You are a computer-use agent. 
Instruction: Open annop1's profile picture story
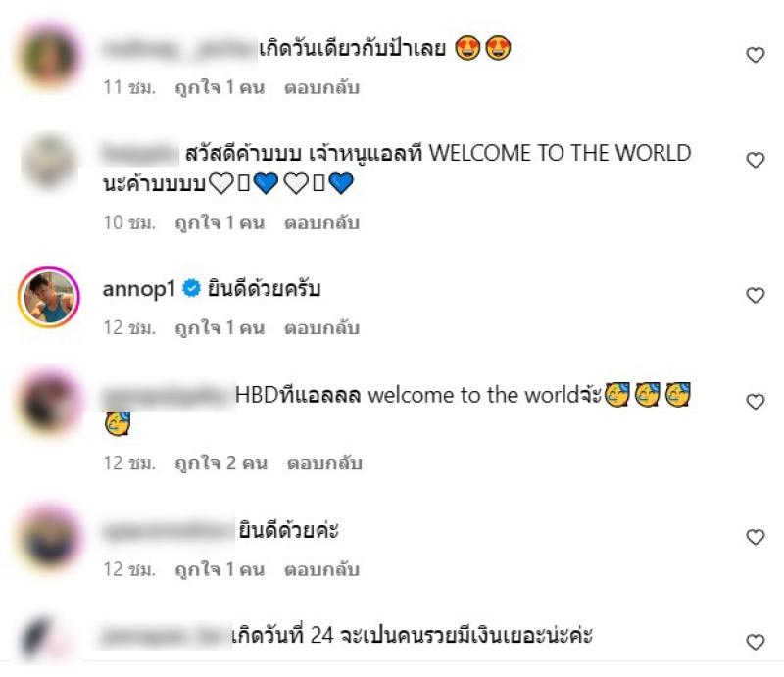[48, 297]
